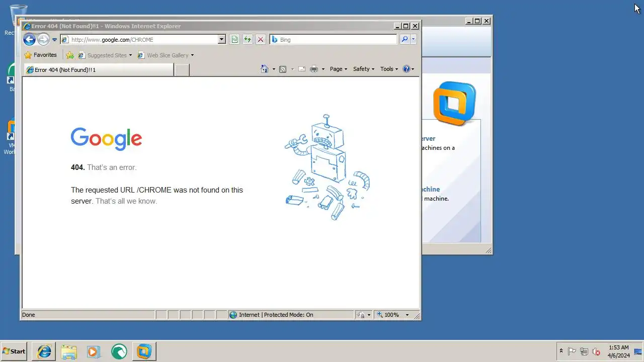Click VMware Workstation taskbar button
The width and height of the screenshot is (644, 362).
tap(144, 351)
